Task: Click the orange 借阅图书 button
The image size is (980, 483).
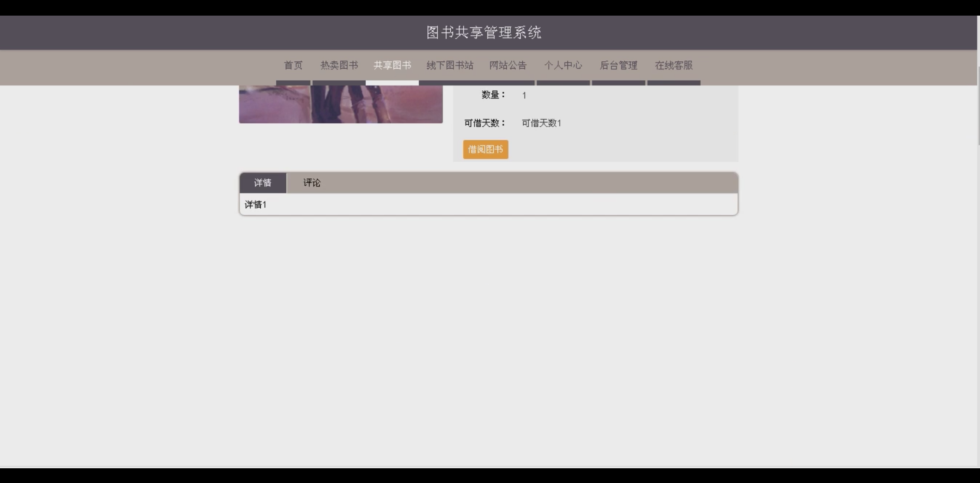Action: (x=485, y=149)
